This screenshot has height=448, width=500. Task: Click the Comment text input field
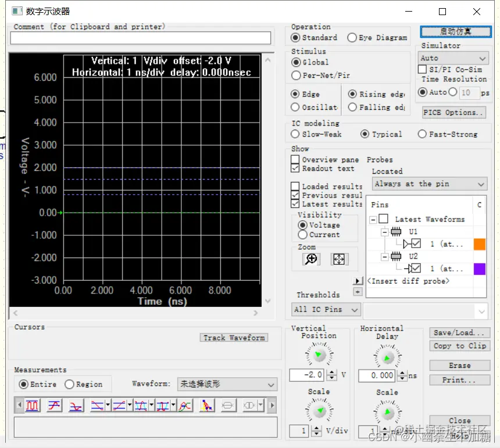pos(141,38)
